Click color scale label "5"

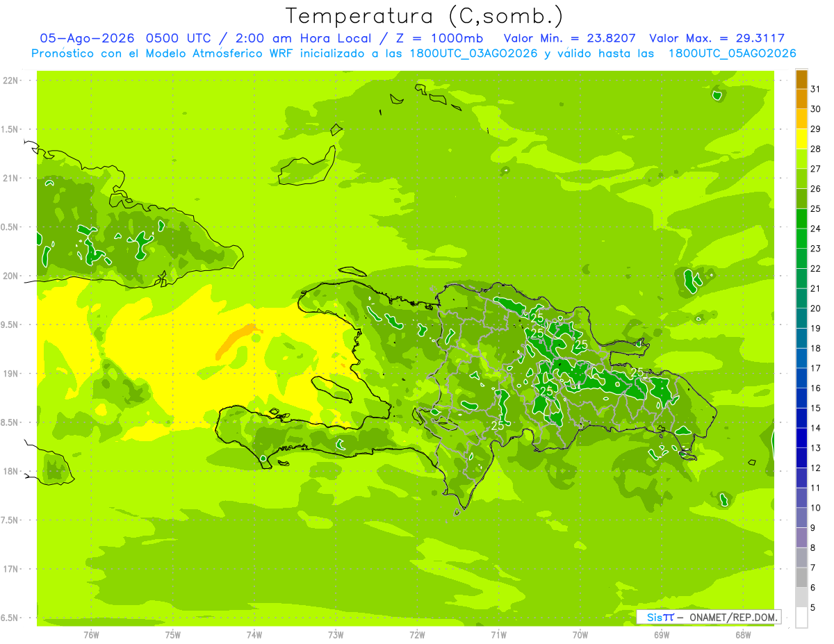[x=813, y=608]
